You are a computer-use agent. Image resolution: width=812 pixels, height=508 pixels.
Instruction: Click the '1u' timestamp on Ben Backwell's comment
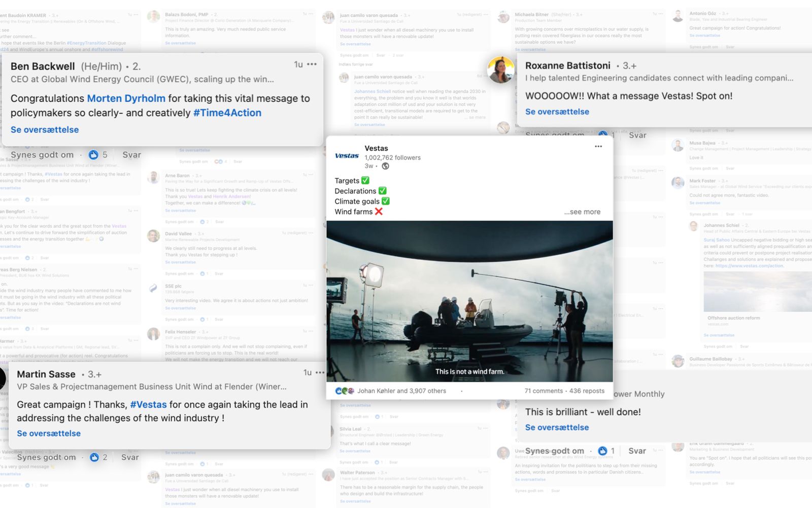tap(298, 65)
